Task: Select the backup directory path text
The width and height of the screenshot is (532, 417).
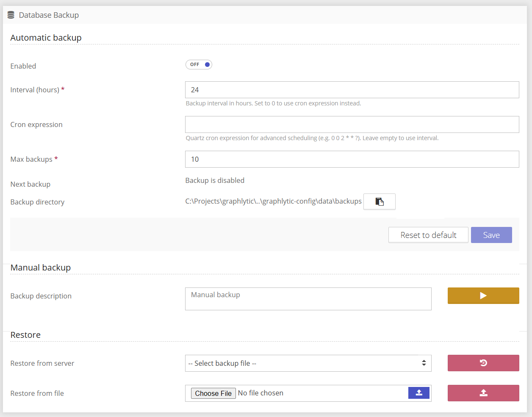Action: (x=273, y=201)
